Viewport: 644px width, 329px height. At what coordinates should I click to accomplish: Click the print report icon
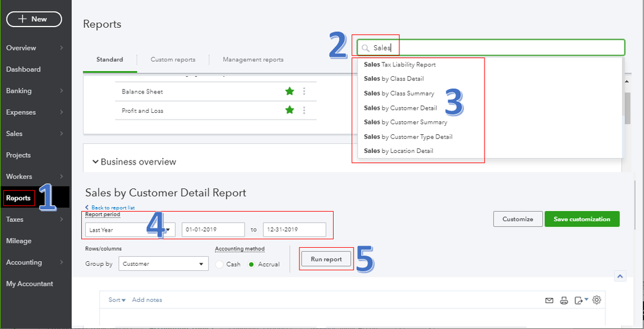tap(564, 300)
